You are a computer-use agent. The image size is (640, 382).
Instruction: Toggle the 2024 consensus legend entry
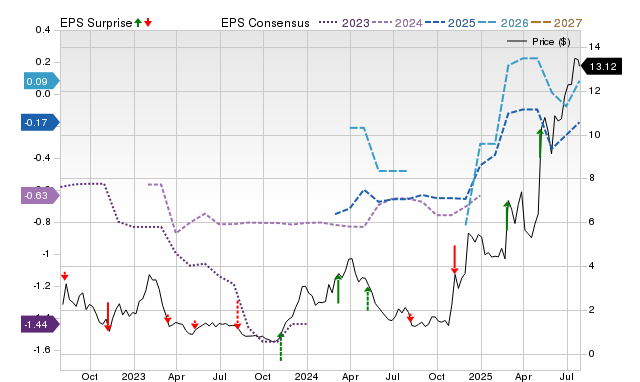(397, 23)
